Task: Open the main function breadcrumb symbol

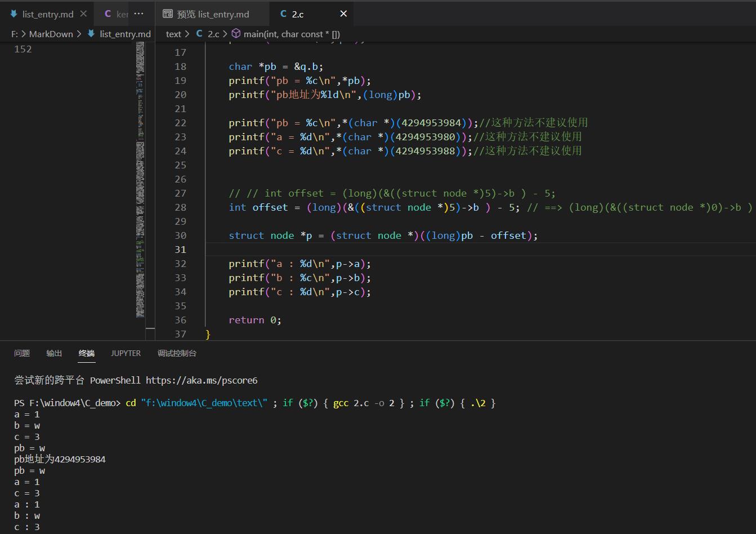Action: pyautogui.click(x=292, y=34)
